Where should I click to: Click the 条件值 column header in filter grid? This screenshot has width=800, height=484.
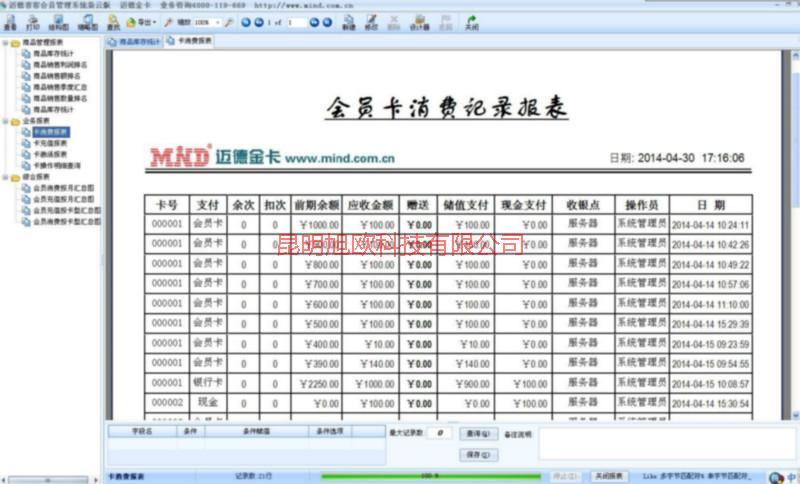pyautogui.click(x=256, y=431)
